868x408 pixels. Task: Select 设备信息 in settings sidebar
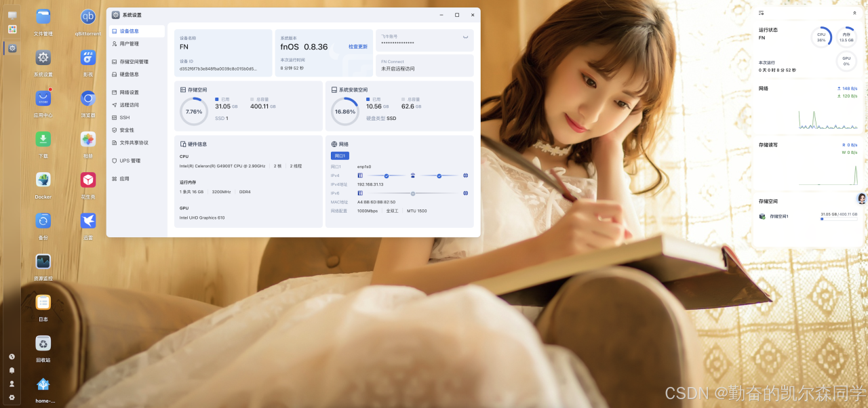[136, 31]
